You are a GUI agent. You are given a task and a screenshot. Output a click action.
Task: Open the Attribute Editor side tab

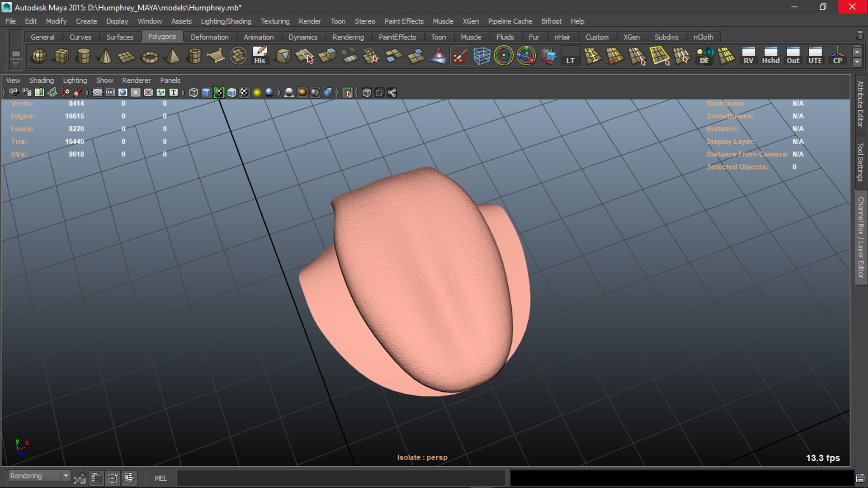(x=860, y=104)
